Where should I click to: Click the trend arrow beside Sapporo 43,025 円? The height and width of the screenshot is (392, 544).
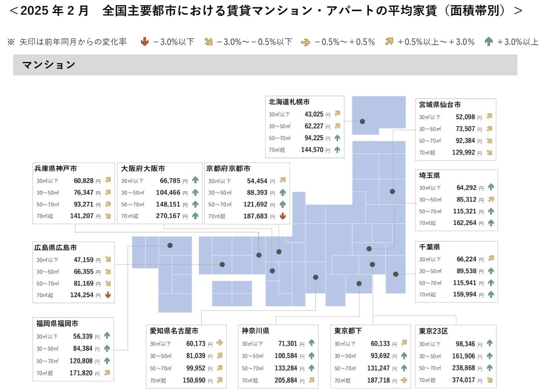pyautogui.click(x=337, y=114)
